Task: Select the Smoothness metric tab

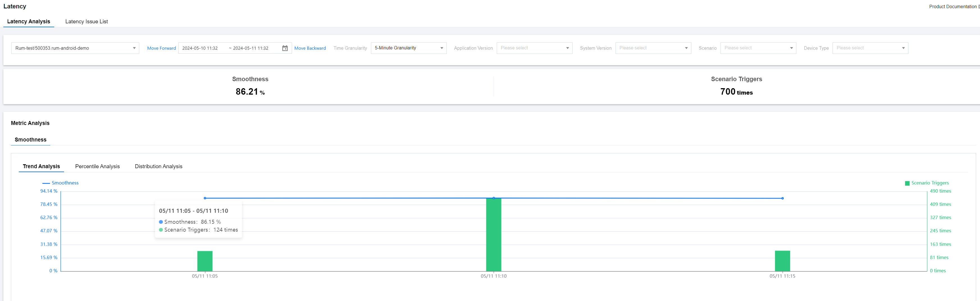Action: coord(30,140)
